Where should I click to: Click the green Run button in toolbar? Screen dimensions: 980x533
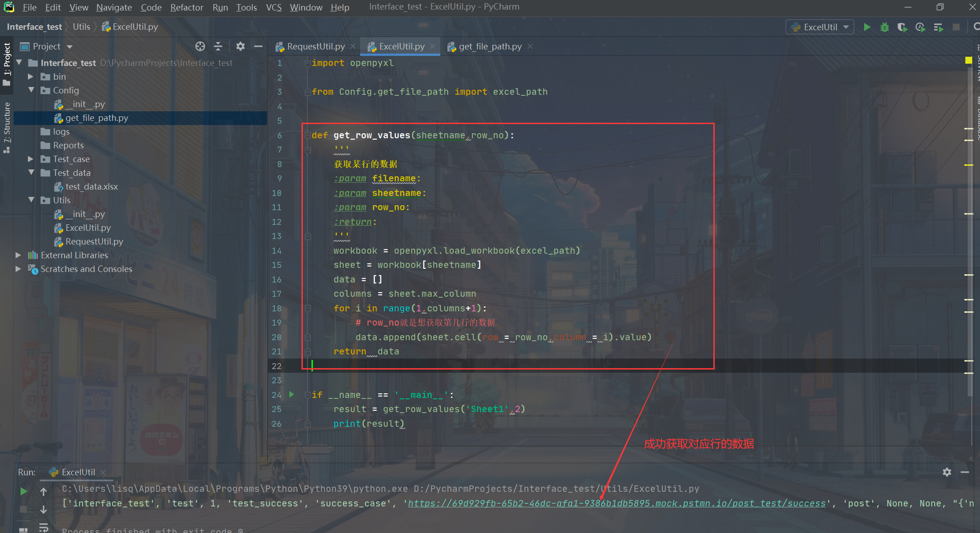(867, 27)
